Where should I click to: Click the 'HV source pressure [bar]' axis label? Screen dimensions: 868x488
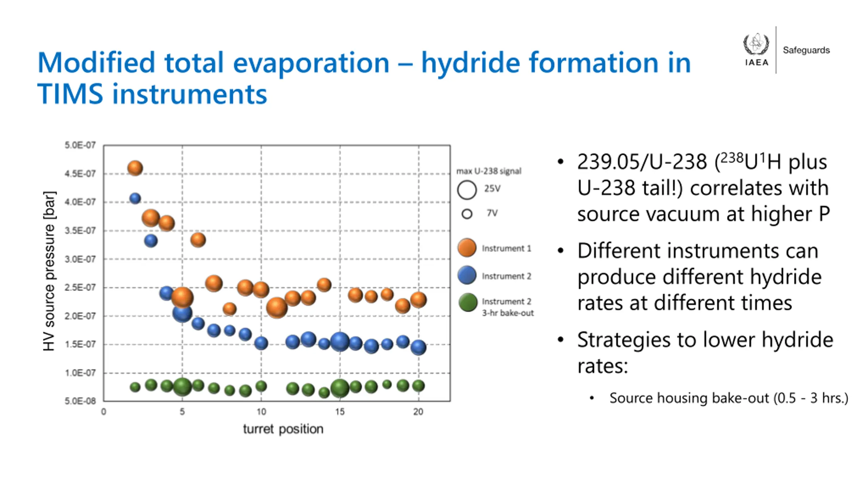[x=49, y=271]
